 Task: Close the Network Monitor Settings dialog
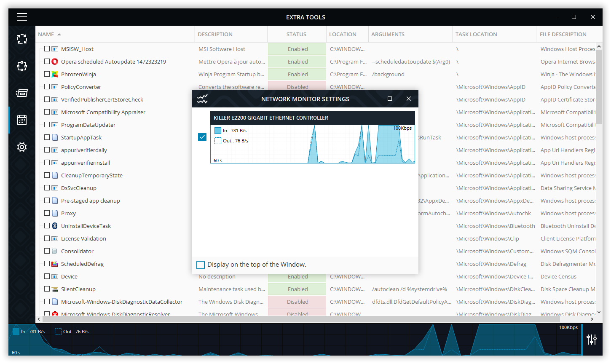(x=409, y=99)
